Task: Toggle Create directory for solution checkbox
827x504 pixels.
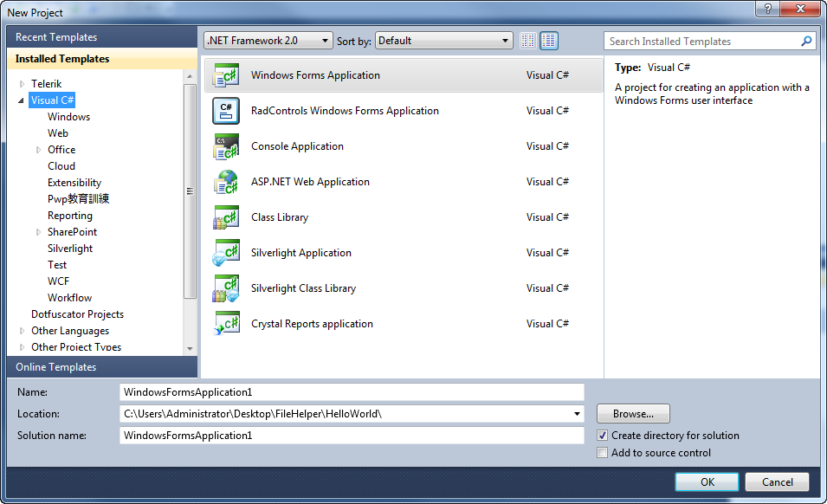Action: point(603,436)
